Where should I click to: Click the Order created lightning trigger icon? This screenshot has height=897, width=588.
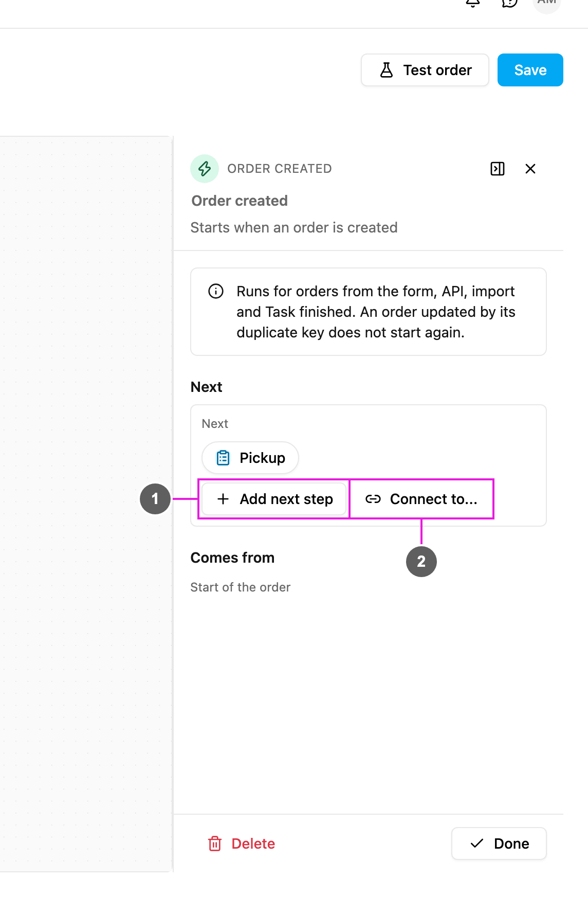(x=205, y=169)
